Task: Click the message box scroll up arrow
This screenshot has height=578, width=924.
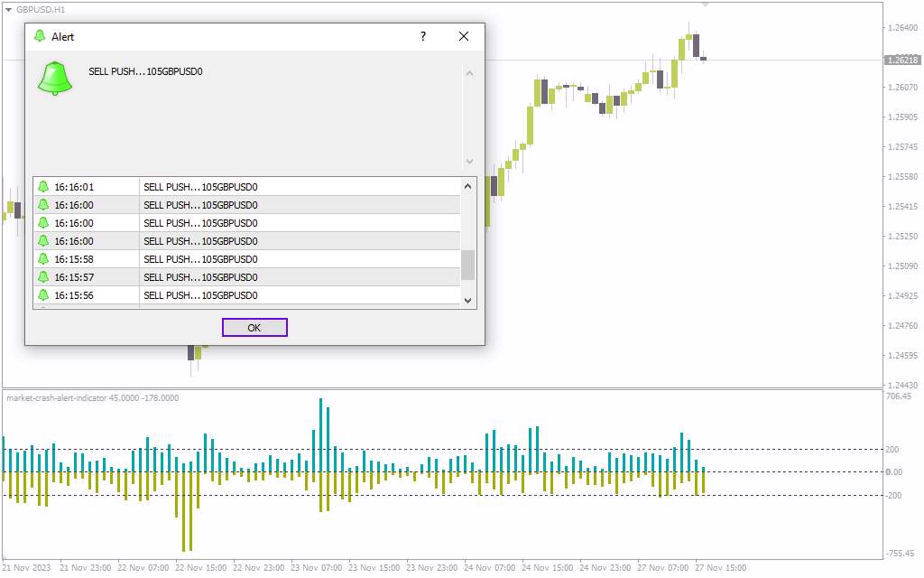Action: 468,73
